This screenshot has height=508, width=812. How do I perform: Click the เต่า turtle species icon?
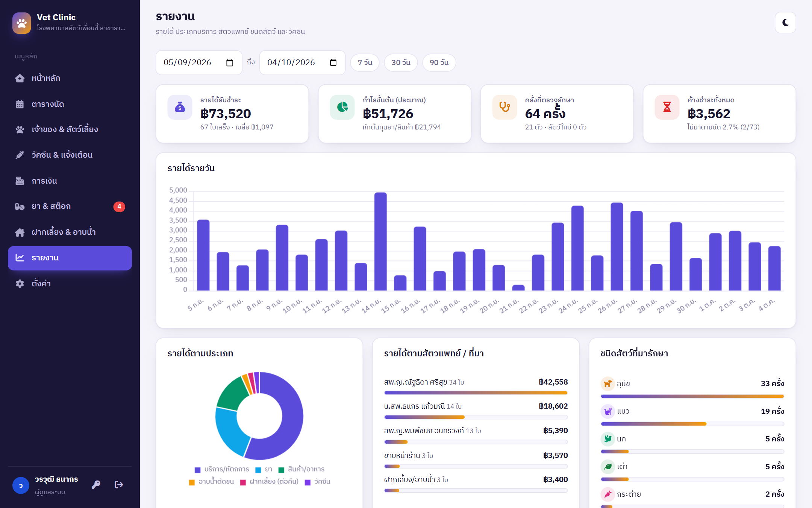point(607,467)
